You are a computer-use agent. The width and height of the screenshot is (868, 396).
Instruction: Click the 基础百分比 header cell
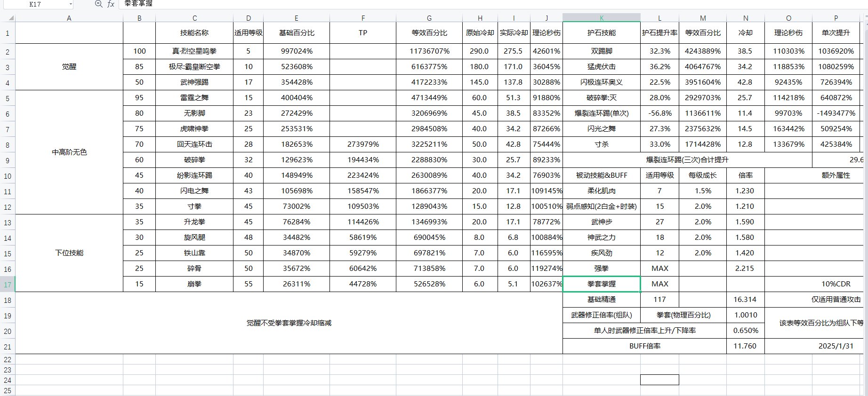tap(297, 33)
